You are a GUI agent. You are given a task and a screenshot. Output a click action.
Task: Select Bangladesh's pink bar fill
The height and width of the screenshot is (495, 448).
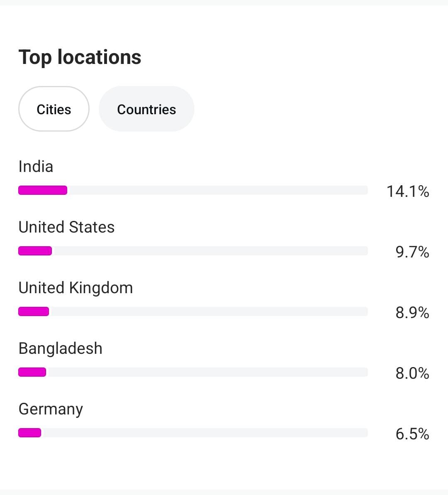32,372
